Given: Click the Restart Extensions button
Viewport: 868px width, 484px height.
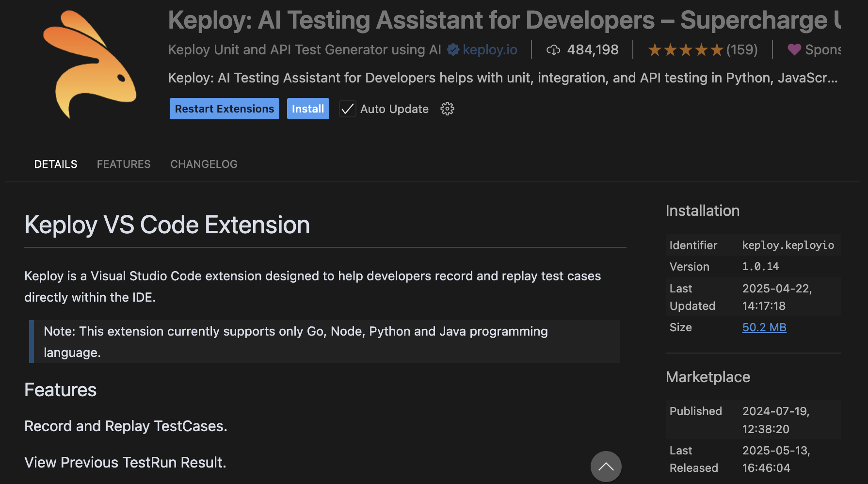Looking at the screenshot, I should click(225, 109).
